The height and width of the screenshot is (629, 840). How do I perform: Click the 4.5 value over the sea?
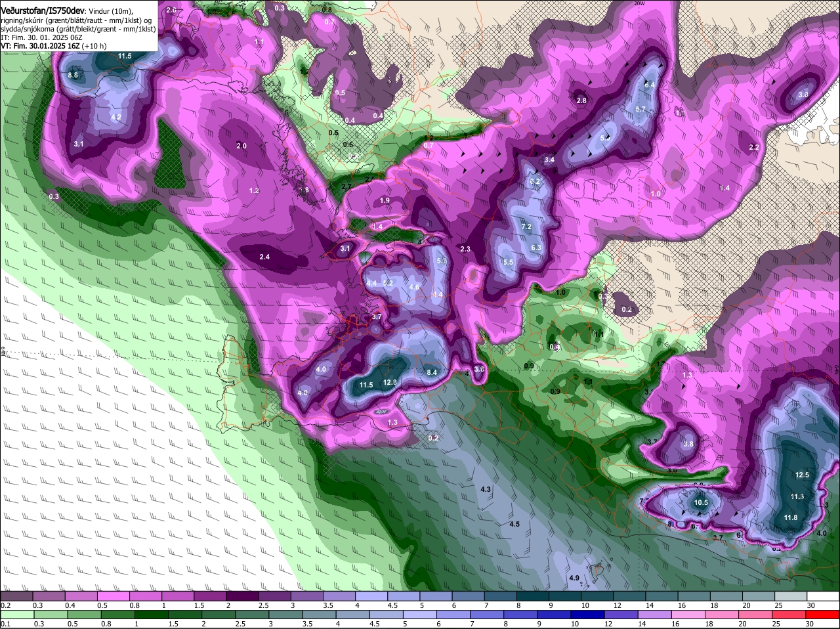pyautogui.click(x=514, y=524)
